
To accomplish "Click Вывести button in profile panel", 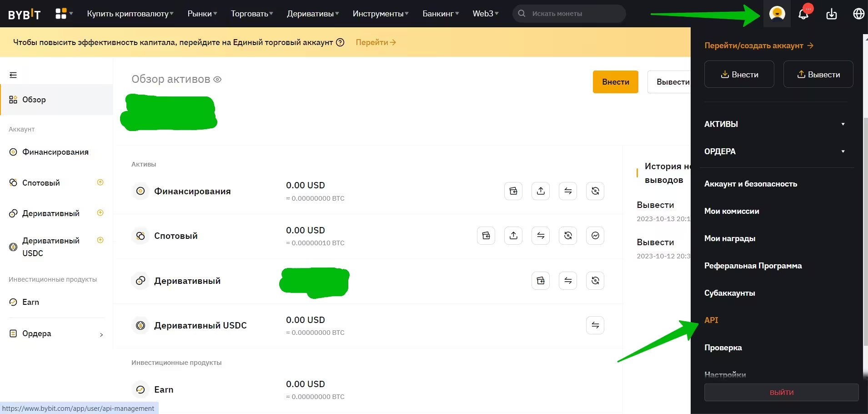I will click(818, 74).
